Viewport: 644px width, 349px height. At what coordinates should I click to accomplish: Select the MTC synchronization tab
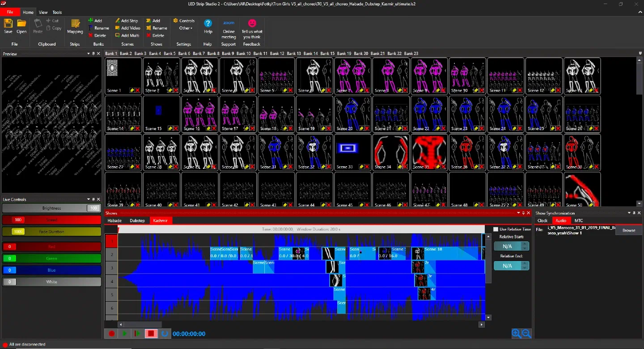coord(579,221)
